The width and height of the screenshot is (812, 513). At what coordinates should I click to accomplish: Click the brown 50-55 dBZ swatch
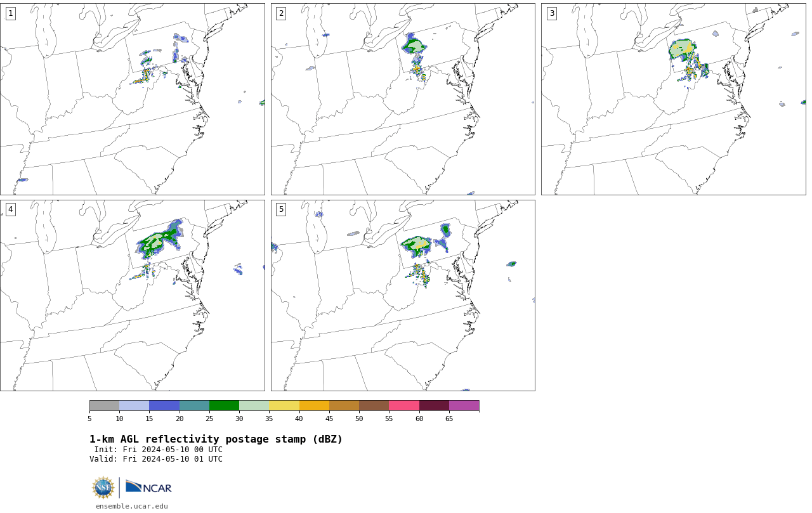(374, 406)
